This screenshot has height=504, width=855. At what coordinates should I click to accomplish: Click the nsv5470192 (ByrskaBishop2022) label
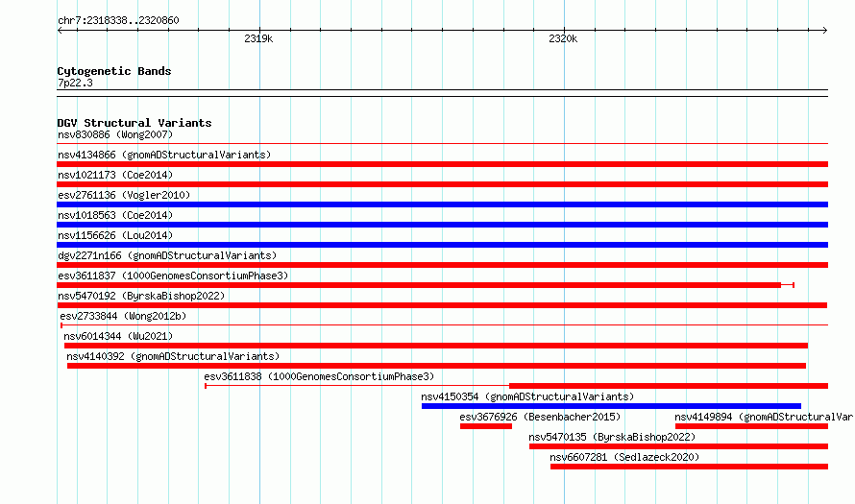click(141, 296)
